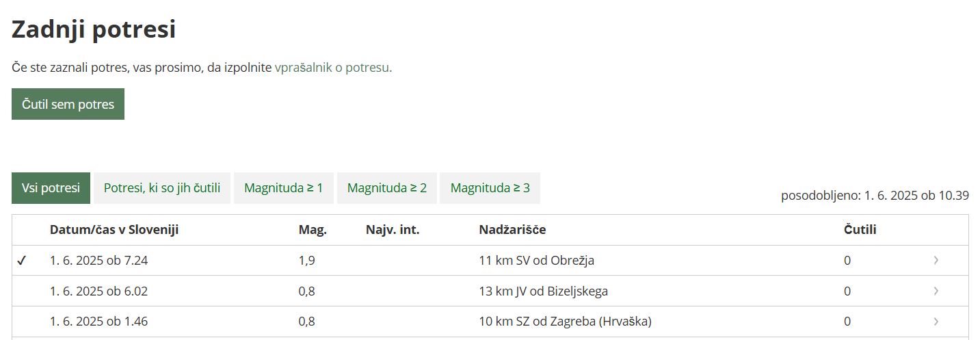Open the 'vprašalnik o potresu' link
The image size is (980, 340).
pyautogui.click(x=333, y=68)
